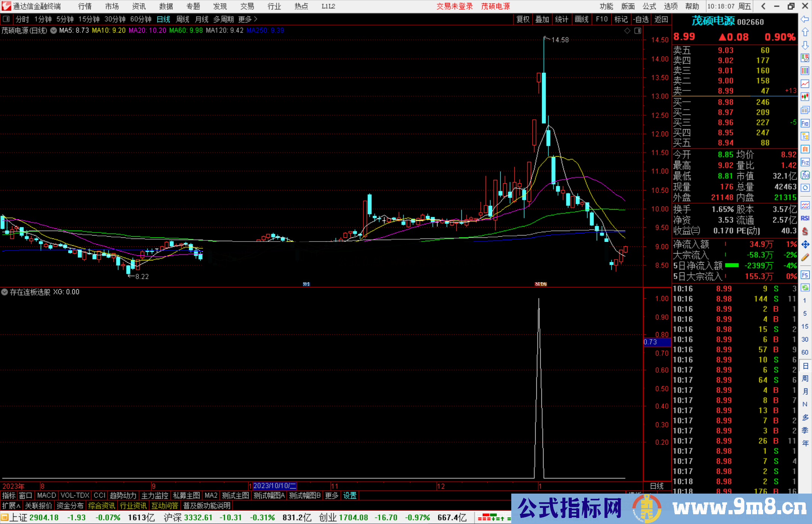Open the F10 company info sidebar icon
Image resolution: width=812 pixels, height=524 pixels.
[805, 123]
